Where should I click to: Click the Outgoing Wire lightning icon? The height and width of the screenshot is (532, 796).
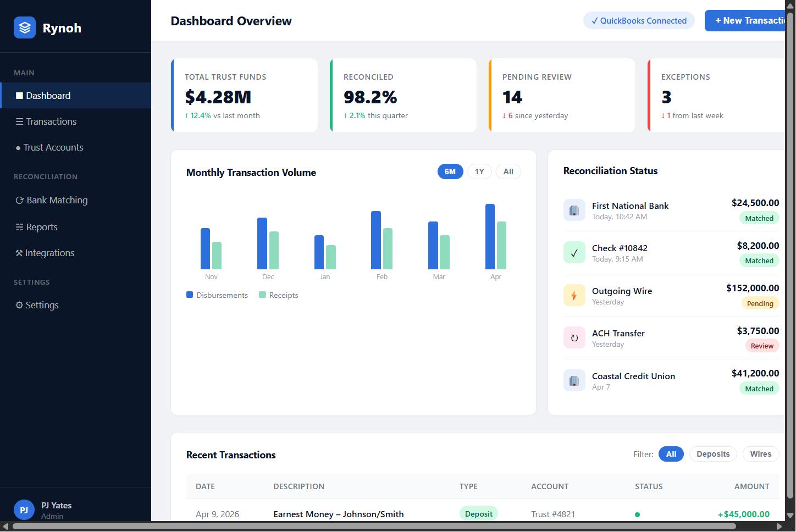click(574, 295)
